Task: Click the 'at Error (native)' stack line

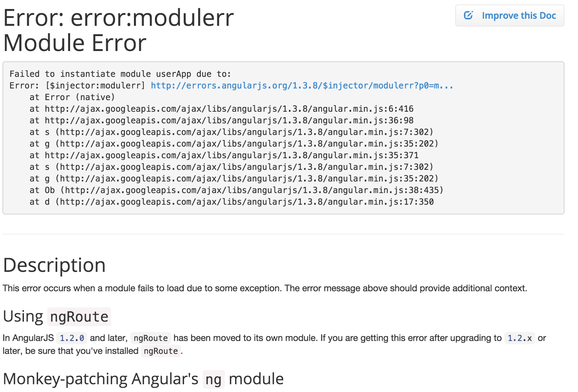Action: (x=72, y=97)
